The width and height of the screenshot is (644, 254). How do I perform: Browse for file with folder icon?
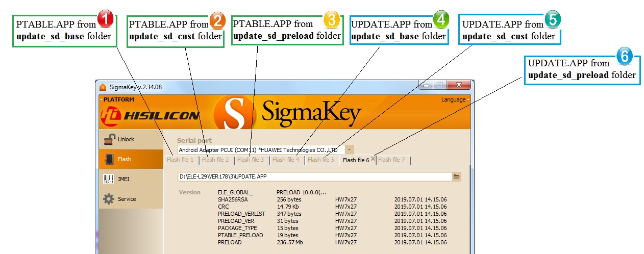click(x=457, y=176)
